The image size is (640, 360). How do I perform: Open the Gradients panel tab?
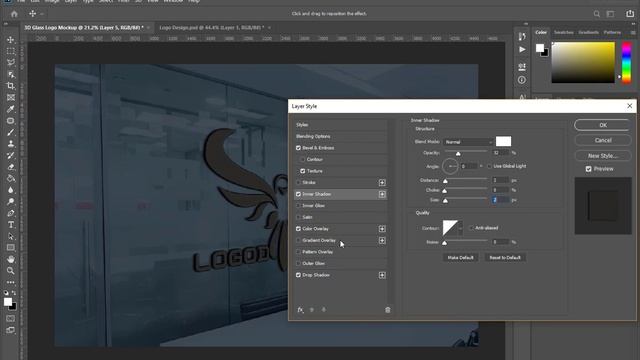[589, 32]
